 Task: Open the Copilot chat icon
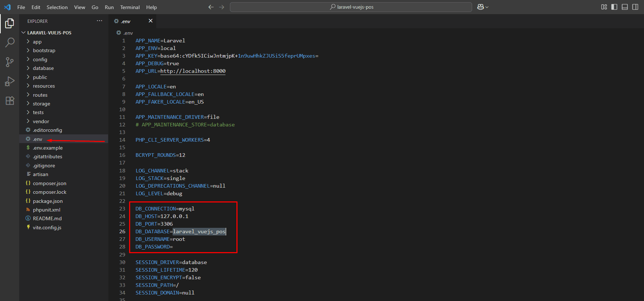pos(480,7)
